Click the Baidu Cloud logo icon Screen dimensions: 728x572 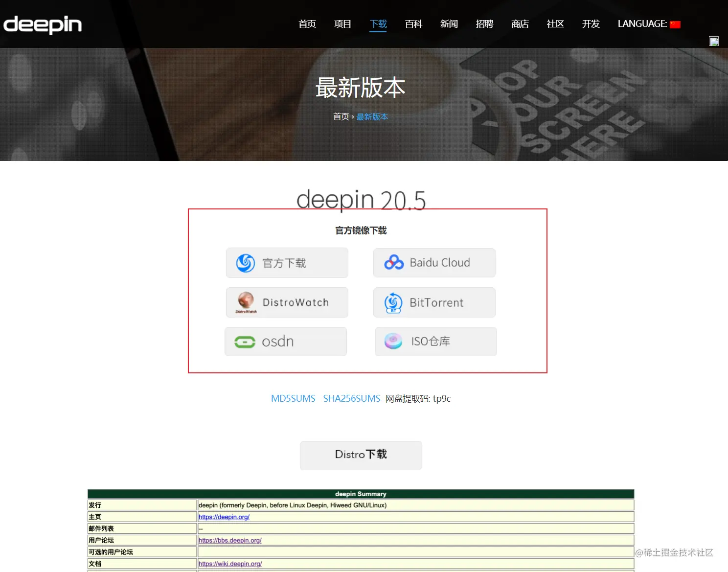pyautogui.click(x=394, y=263)
